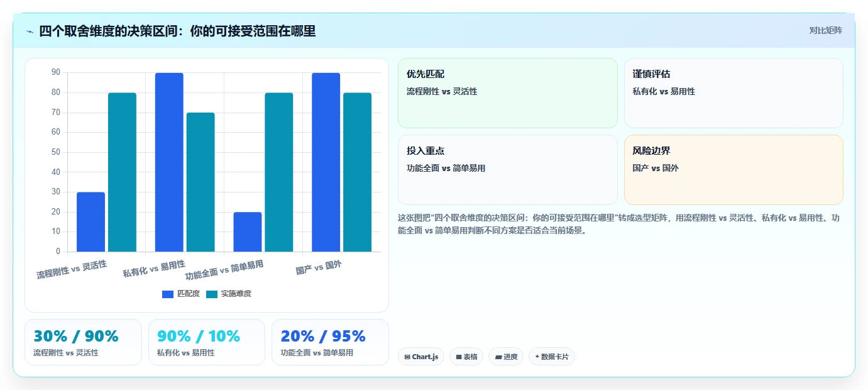Toggle the 实施难度 legend color box
868x390 pixels.
pyautogui.click(x=212, y=294)
